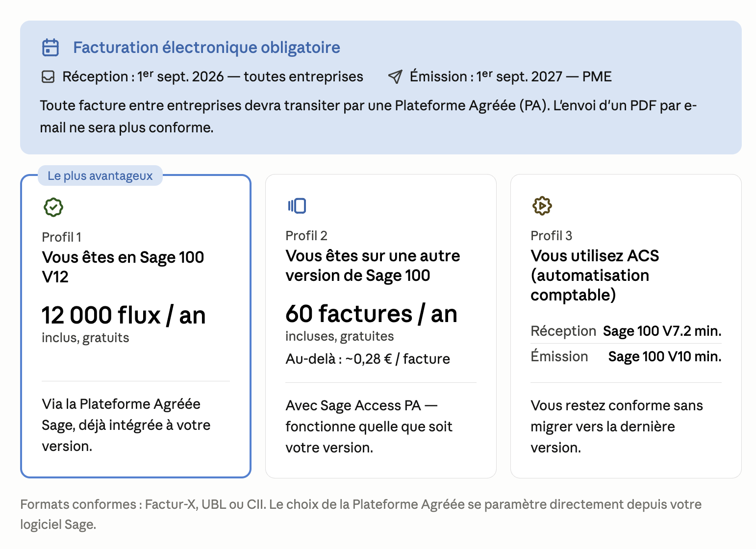Click the Émission label in Profil 3 card
The height and width of the screenshot is (549, 756).
click(x=559, y=357)
